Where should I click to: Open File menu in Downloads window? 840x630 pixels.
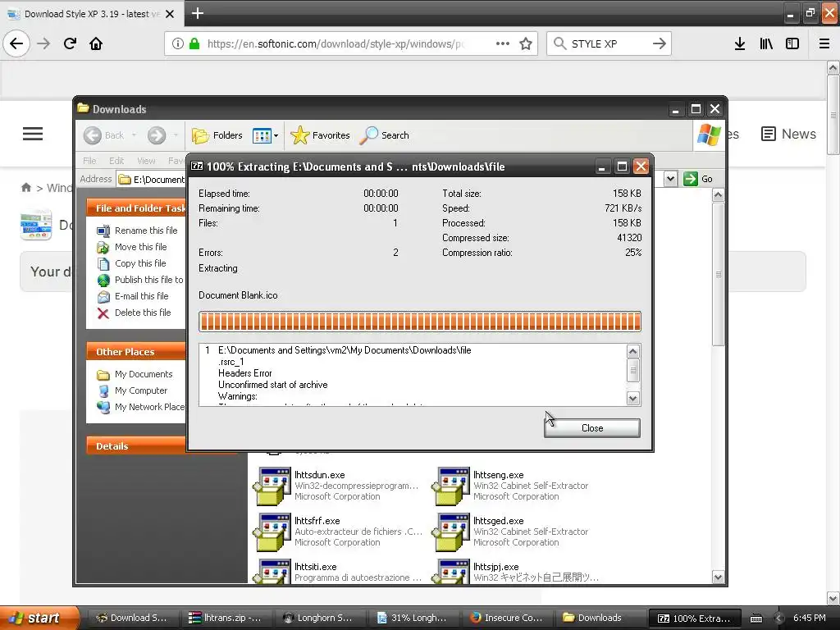coord(89,161)
